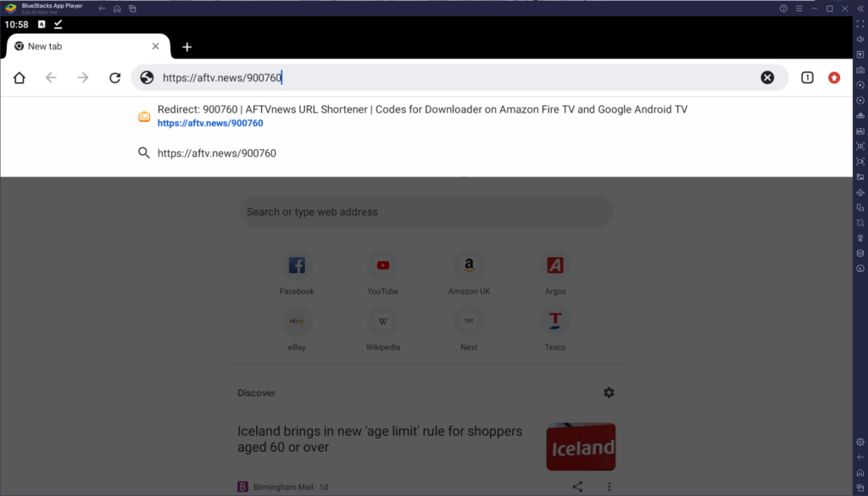868x496 pixels.
Task: Click the BlueStacks logo
Action: pos(10,8)
